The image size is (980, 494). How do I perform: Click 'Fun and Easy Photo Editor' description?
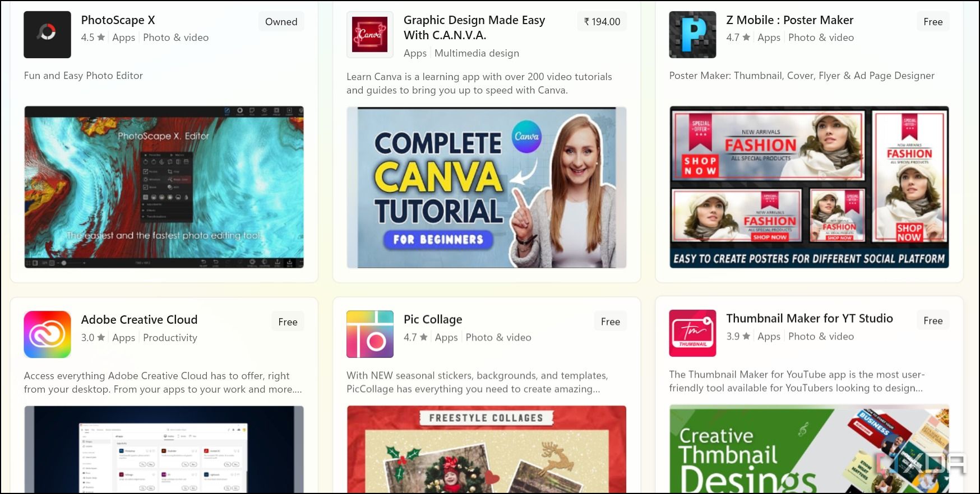coord(84,76)
